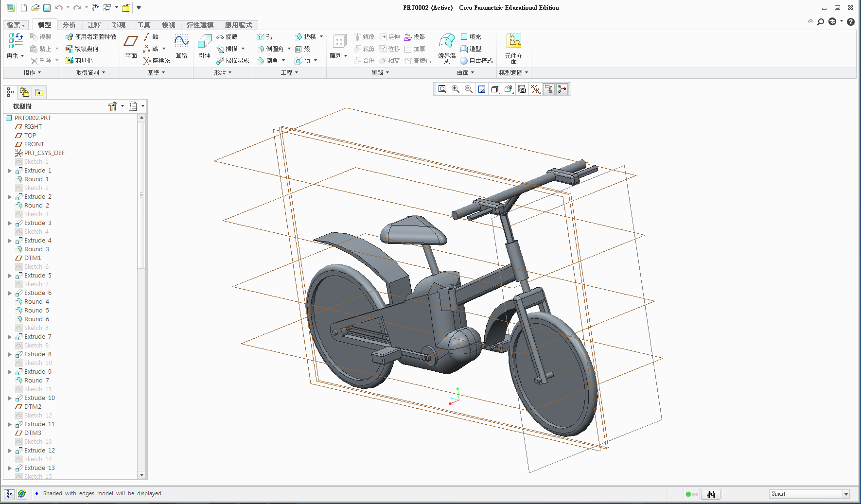The image size is (861, 504).
Task: Open 使用者定義特徵 (User-Defined Feature)
Action: 91,37
